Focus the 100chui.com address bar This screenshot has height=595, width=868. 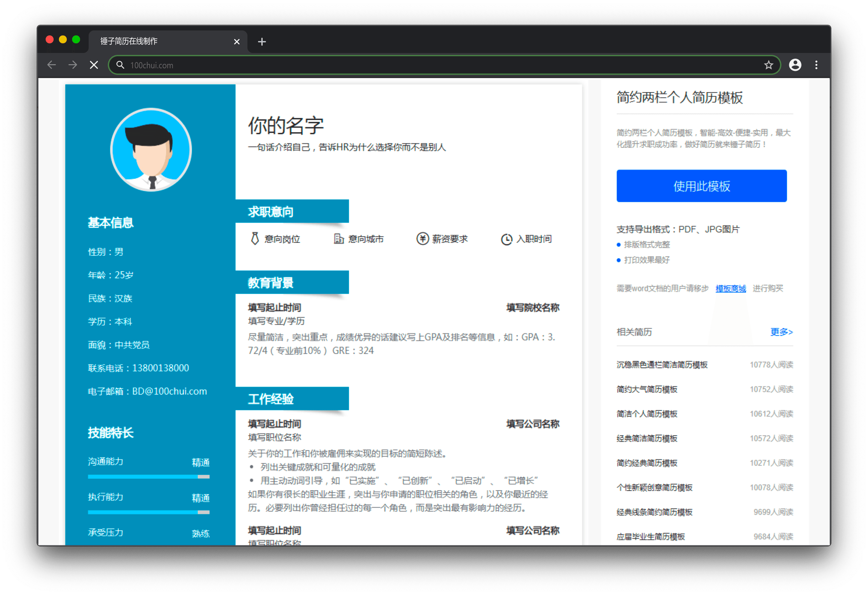pyautogui.click(x=411, y=65)
